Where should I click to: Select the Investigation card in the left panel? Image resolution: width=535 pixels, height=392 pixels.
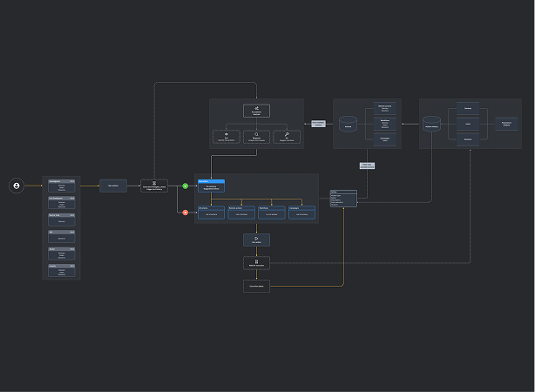(62, 181)
